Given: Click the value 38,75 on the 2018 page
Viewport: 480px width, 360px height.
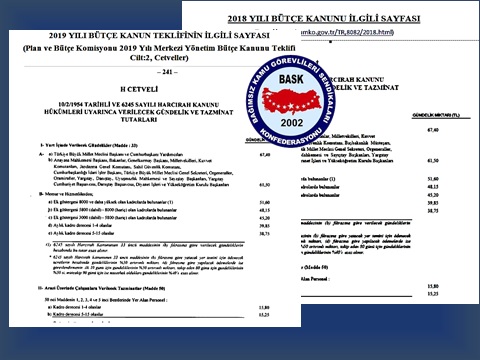Looking at the screenshot, I should click(x=433, y=211).
